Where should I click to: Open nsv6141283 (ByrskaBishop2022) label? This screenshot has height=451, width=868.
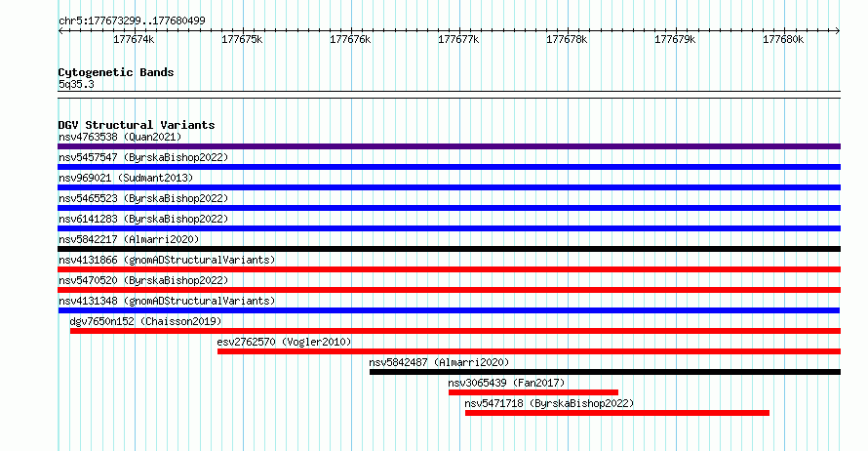tap(143, 219)
